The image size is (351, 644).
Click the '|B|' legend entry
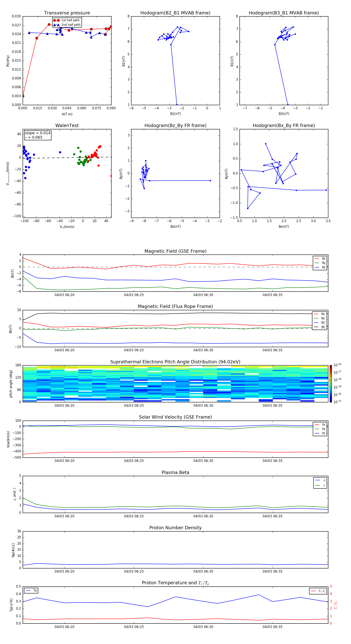320,327
